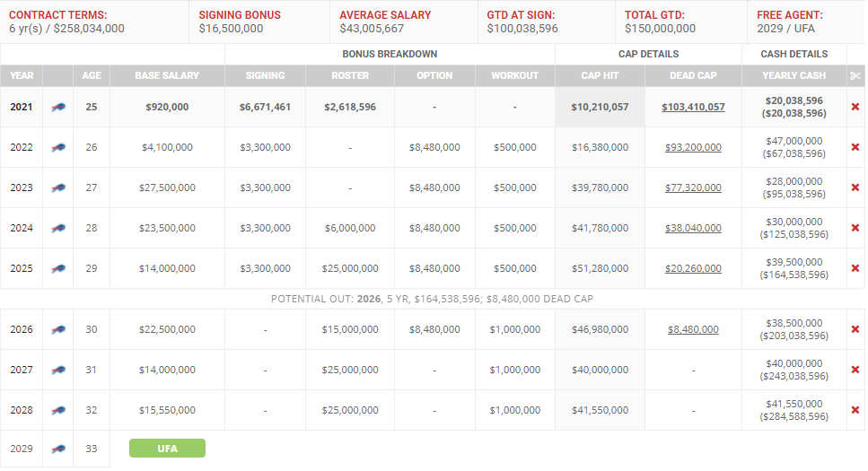Click the Yearly Cash column header
Image resolution: width=868 pixels, height=471 pixels.
pyautogui.click(x=793, y=76)
